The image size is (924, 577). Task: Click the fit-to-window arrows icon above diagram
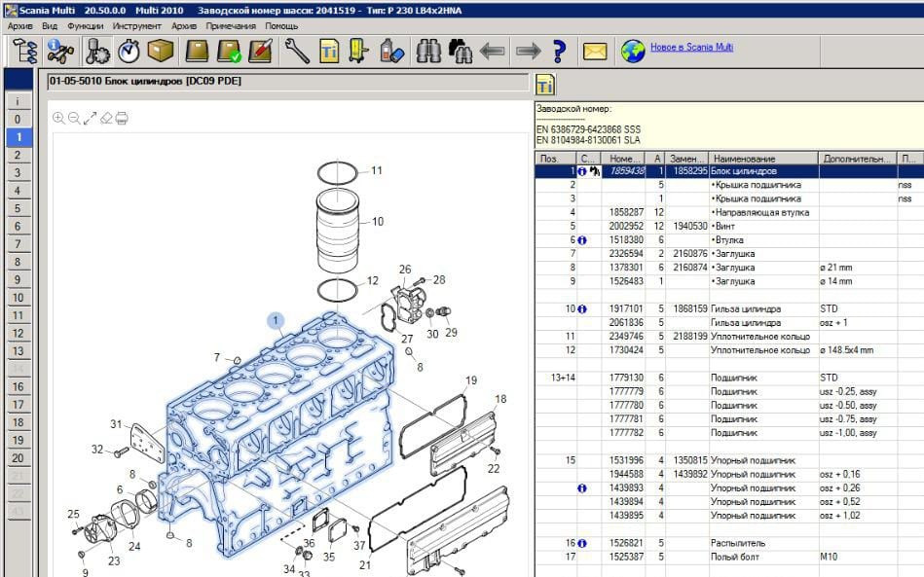pyautogui.click(x=90, y=119)
